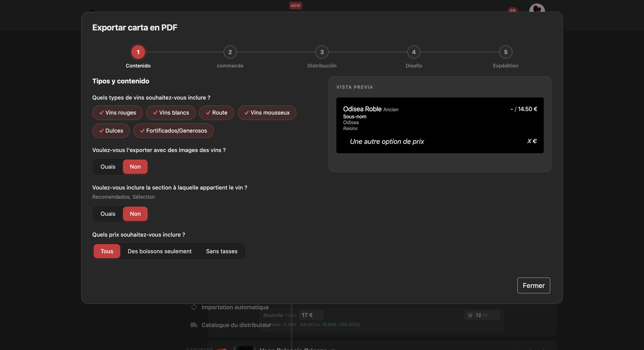The height and width of the screenshot is (350, 644).
Task: Select Non for exporting with wine images
Action: point(135,167)
